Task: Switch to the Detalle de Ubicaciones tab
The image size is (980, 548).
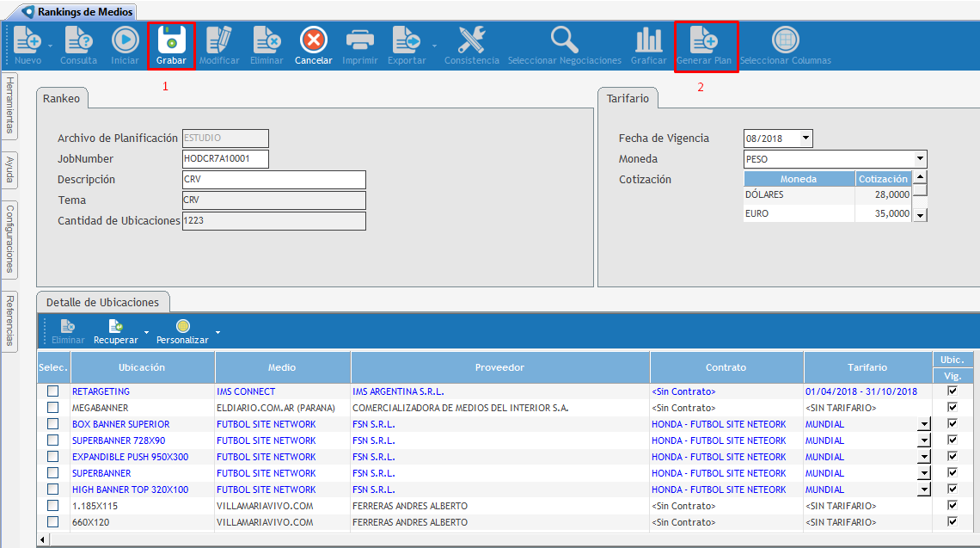Action: click(x=103, y=302)
